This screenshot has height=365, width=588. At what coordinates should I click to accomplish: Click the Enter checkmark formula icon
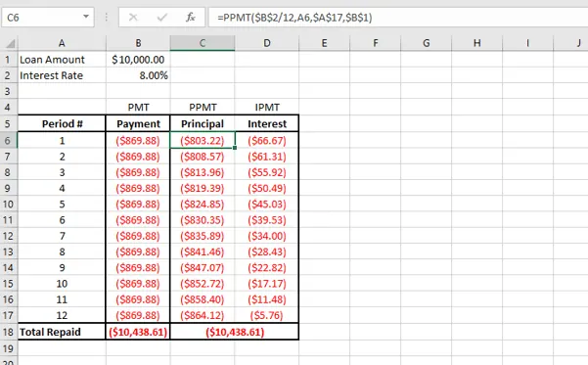[162, 18]
